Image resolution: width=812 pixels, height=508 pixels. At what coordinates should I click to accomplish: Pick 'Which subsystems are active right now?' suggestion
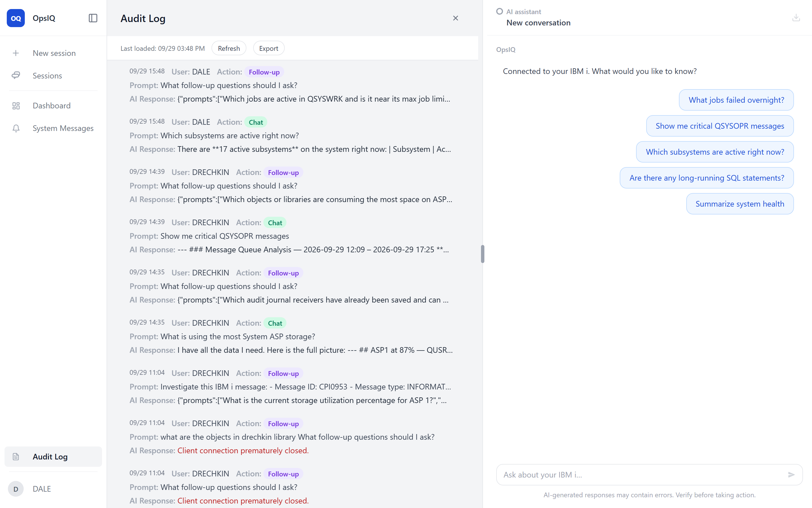[x=715, y=152]
